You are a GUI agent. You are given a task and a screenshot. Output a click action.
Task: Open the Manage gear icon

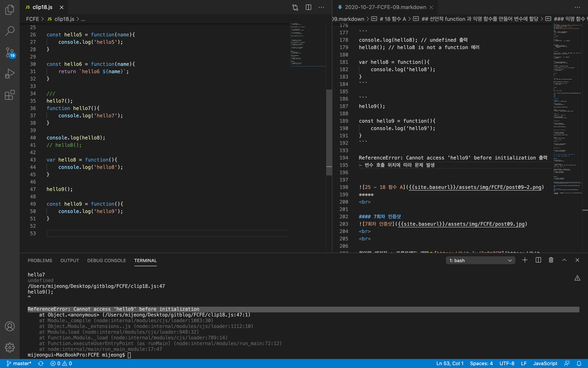tap(10, 348)
